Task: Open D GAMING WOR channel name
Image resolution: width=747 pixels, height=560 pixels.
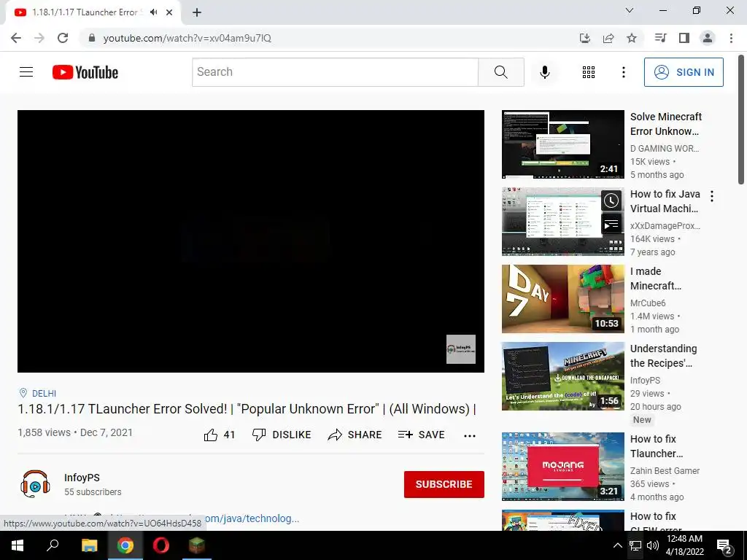Action: 665,149
